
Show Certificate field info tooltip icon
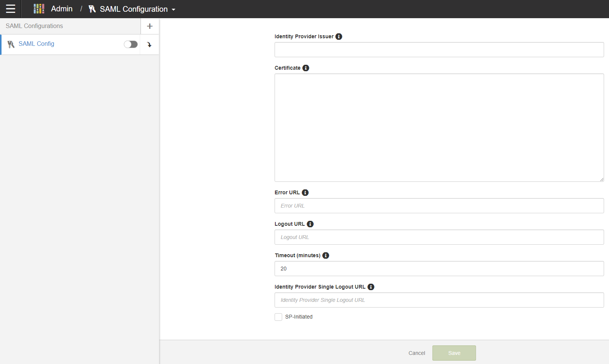point(306,68)
